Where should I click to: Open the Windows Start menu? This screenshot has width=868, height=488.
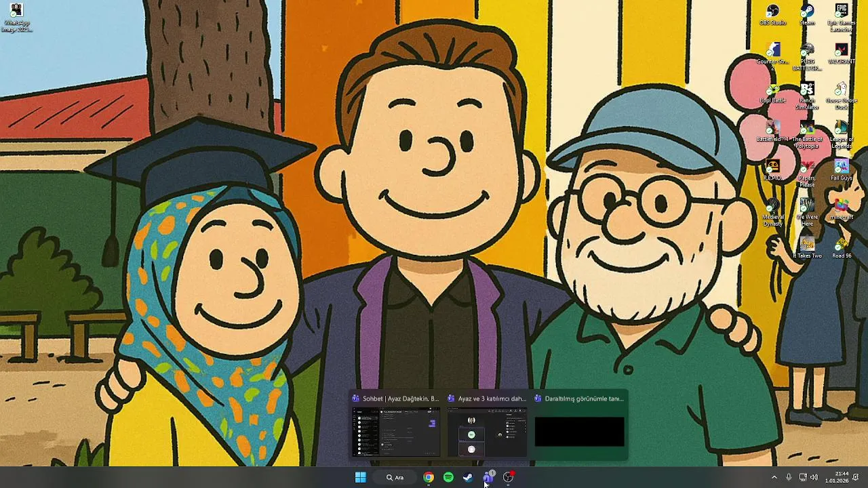[361, 477]
